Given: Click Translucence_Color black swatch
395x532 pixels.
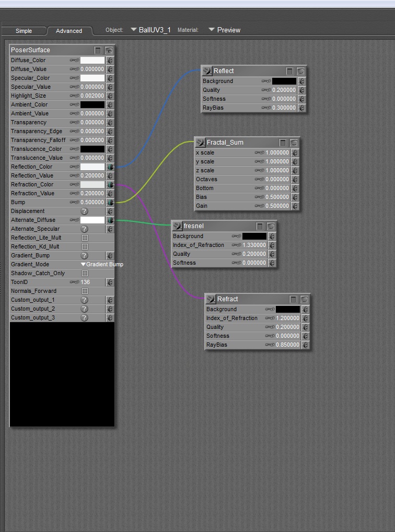Looking at the screenshot, I should pos(92,149).
